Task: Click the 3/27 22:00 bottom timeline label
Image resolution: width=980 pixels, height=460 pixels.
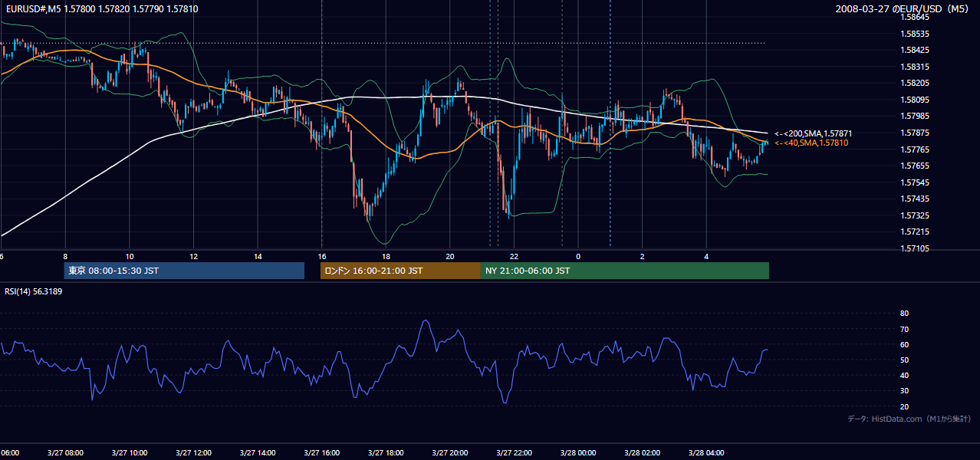Action: point(515,452)
